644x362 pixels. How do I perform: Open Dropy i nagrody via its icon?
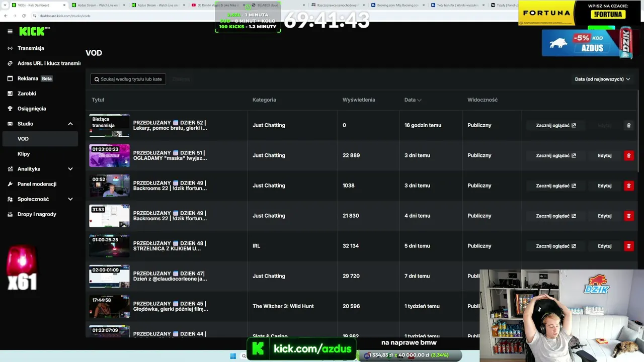coord(10,214)
